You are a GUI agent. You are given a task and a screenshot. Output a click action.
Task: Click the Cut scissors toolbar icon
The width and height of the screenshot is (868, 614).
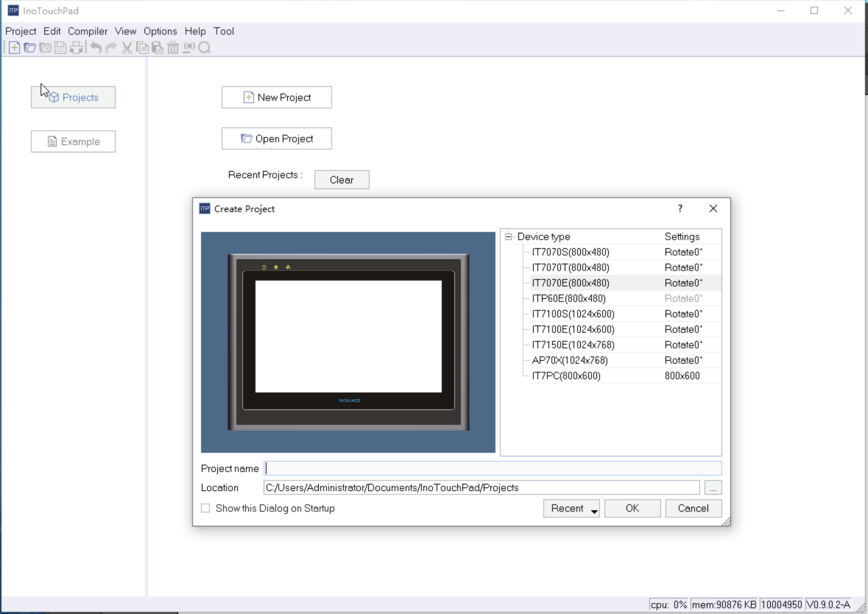(127, 48)
